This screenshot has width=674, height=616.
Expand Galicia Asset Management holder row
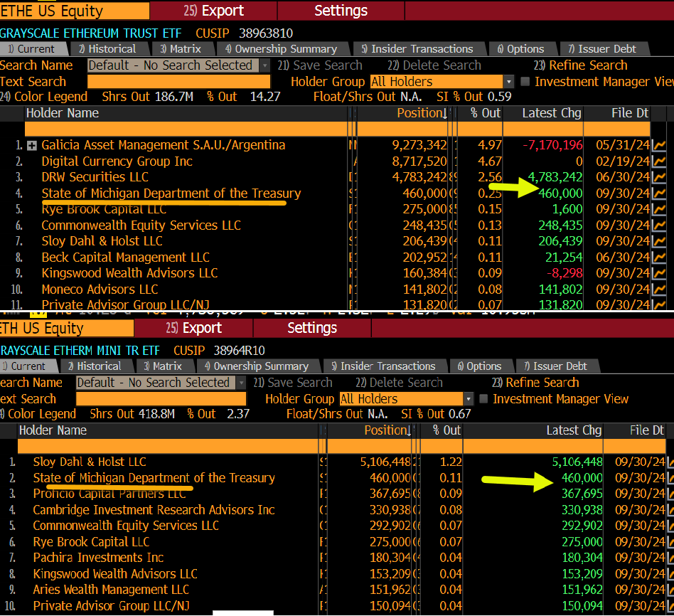point(32,145)
